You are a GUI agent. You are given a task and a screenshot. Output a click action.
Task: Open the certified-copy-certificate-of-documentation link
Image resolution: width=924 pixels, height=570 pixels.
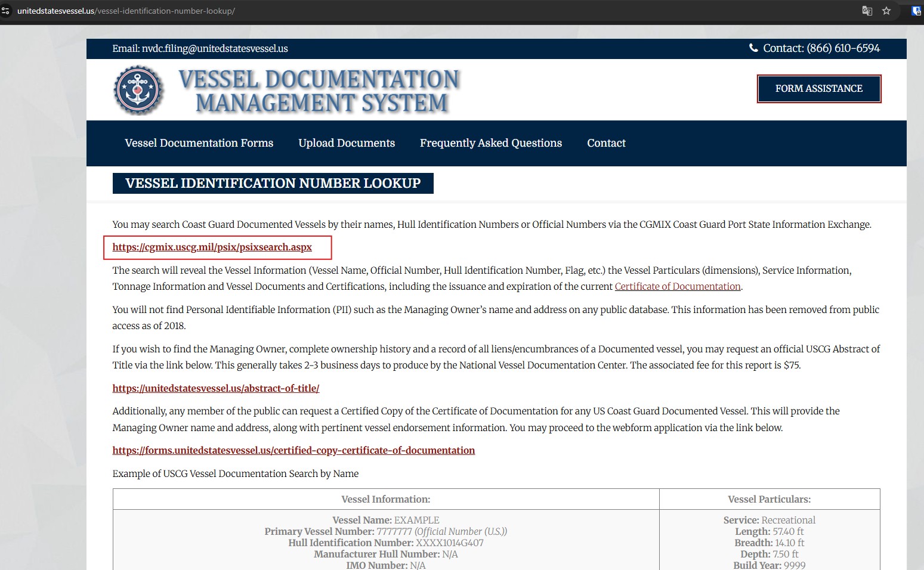(293, 451)
